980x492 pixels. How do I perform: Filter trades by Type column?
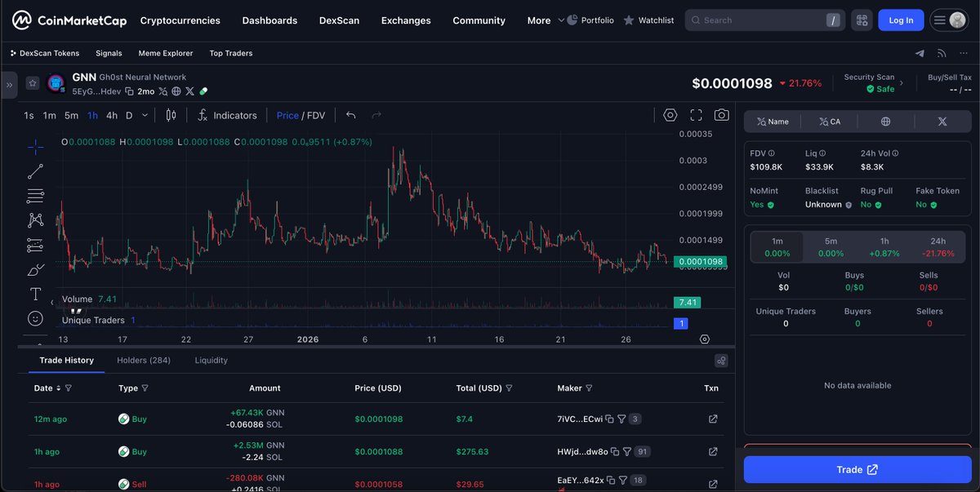pyautogui.click(x=145, y=388)
